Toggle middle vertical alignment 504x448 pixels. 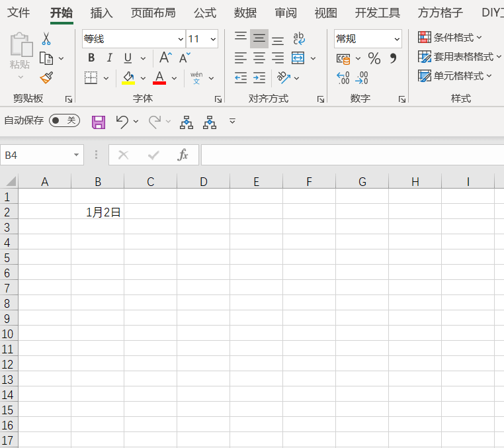pos(259,38)
